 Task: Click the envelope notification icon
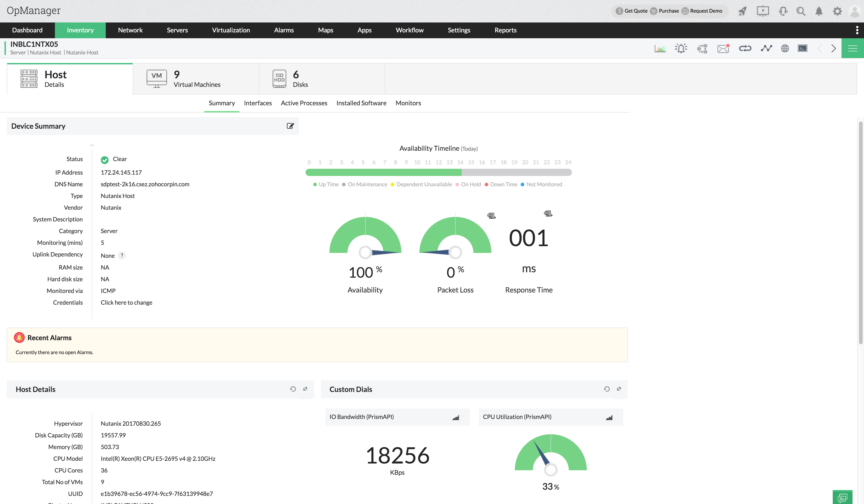tap(723, 48)
